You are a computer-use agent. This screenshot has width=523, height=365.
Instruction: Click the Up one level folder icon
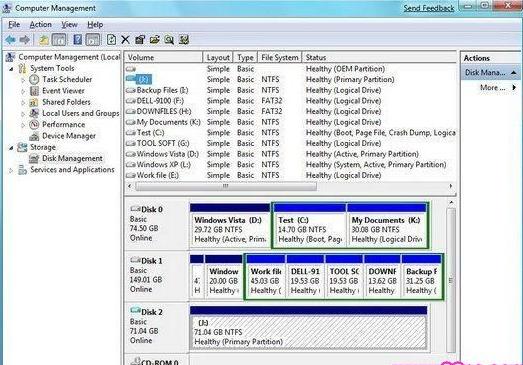[44, 40]
